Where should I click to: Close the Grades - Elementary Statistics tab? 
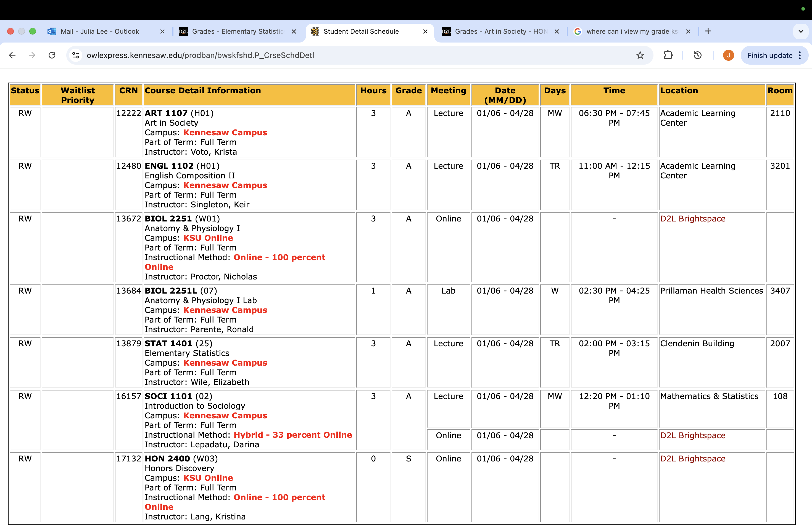click(x=294, y=31)
